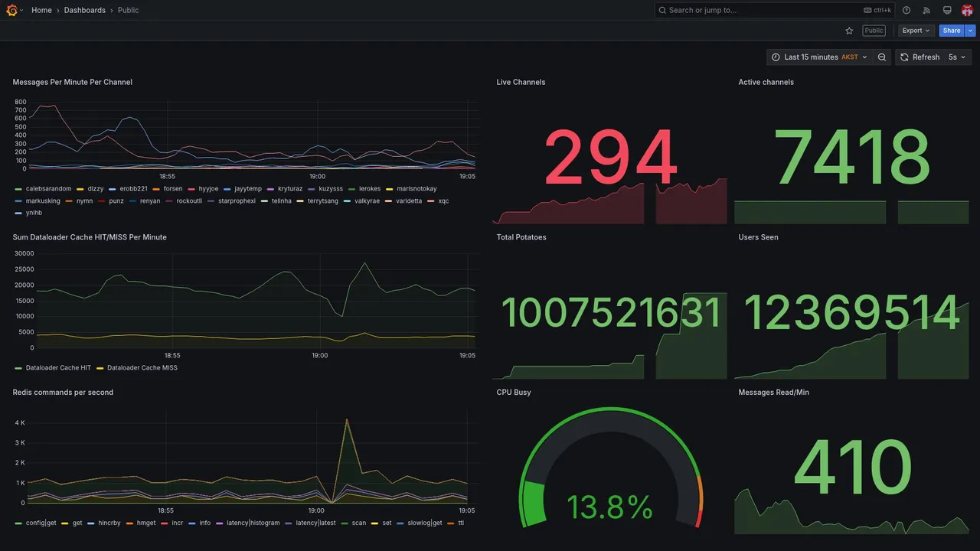Click the Grafana logo icon
The height and width of the screenshot is (551, 980).
click(x=12, y=10)
